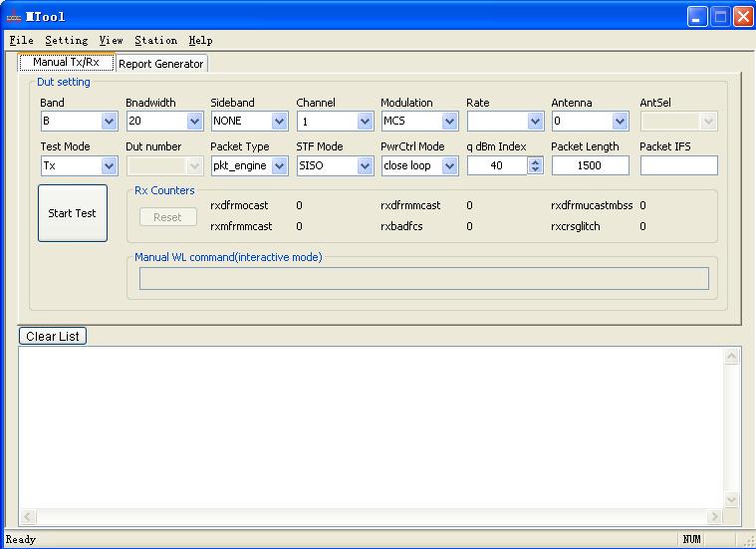The image size is (756, 549).
Task: Expand the STF Mode dropdown showing SISO
Action: (365, 166)
